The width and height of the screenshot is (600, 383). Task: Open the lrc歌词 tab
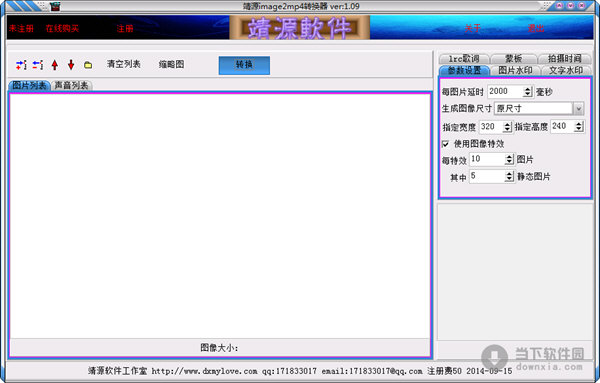tap(464, 59)
